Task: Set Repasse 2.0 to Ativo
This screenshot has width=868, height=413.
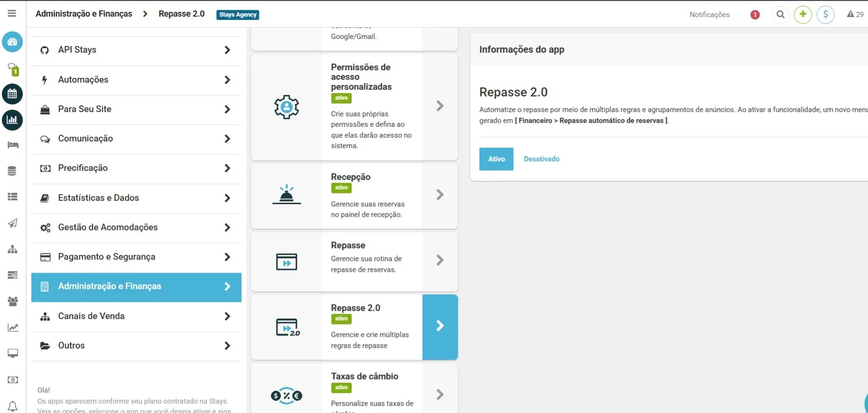Action: (496, 159)
